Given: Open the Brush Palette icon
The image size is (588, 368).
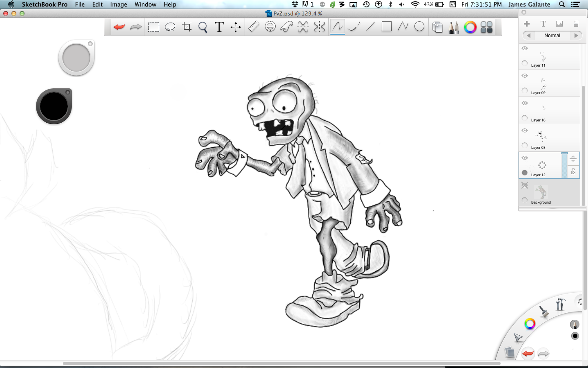Looking at the screenshot, I should 454,27.
